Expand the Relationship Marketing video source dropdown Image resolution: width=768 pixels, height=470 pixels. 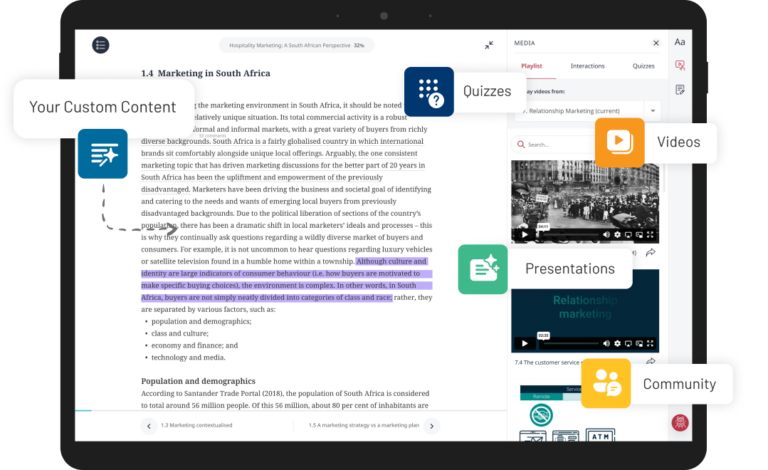coord(652,111)
